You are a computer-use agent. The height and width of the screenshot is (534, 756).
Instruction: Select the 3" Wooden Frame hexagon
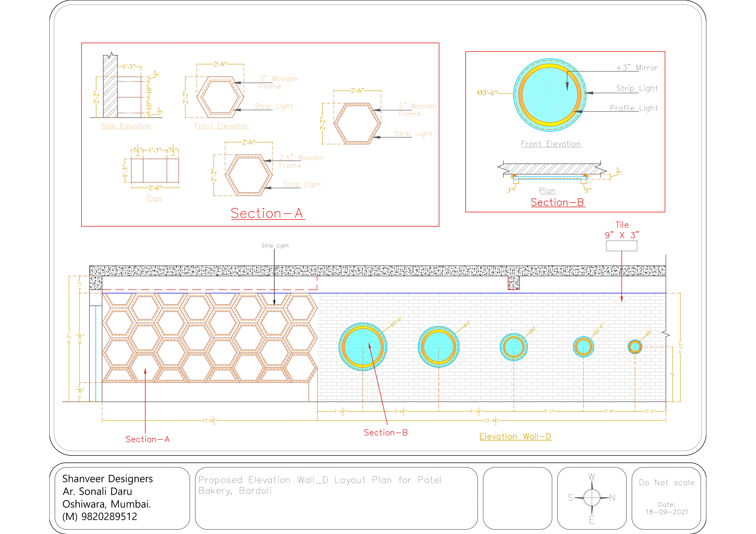pyautogui.click(x=220, y=97)
